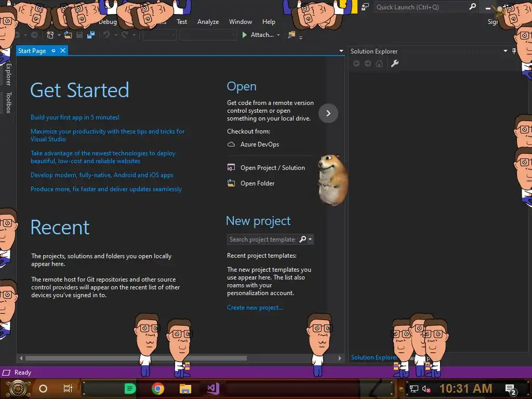Switch to the bottom Solution Explorer tab
This screenshot has width=532, height=399.
374,357
